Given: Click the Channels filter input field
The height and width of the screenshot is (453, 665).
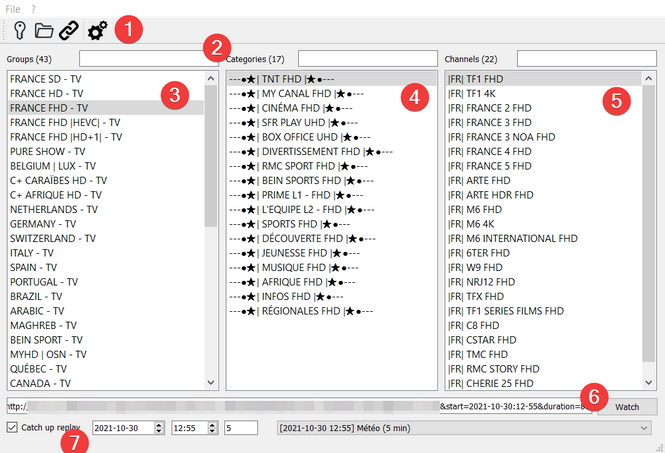Looking at the screenshot, I should (x=587, y=59).
